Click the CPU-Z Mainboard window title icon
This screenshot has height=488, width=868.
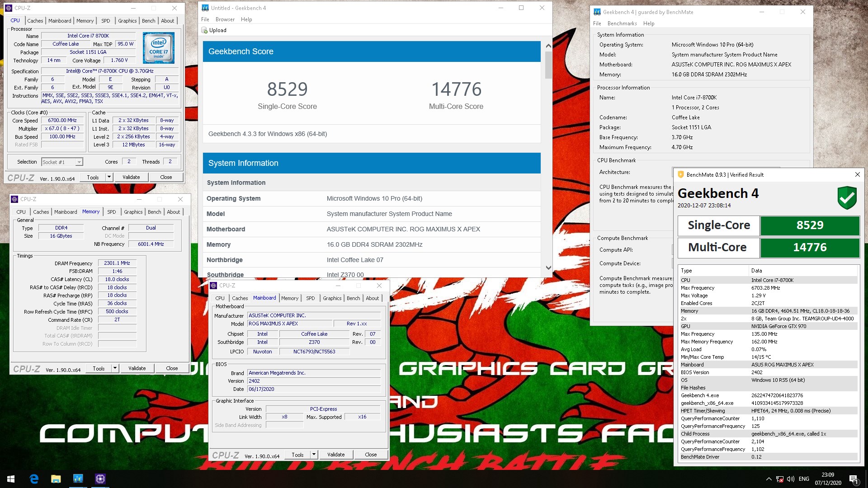(213, 286)
